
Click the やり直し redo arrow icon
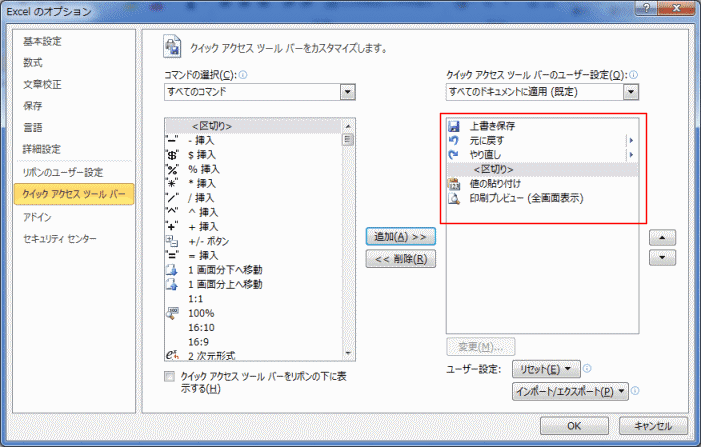click(454, 155)
